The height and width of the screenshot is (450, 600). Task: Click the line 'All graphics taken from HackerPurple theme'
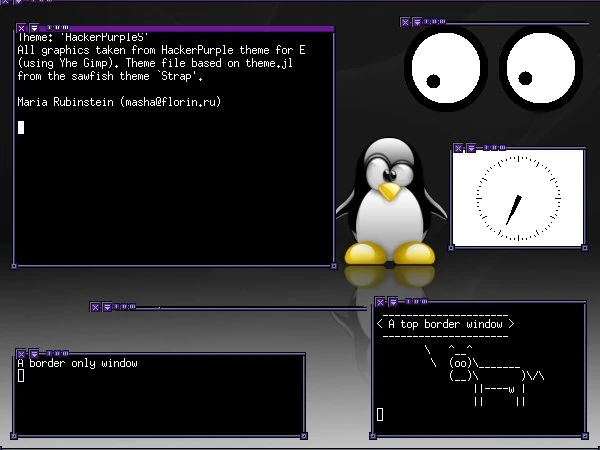click(161, 50)
